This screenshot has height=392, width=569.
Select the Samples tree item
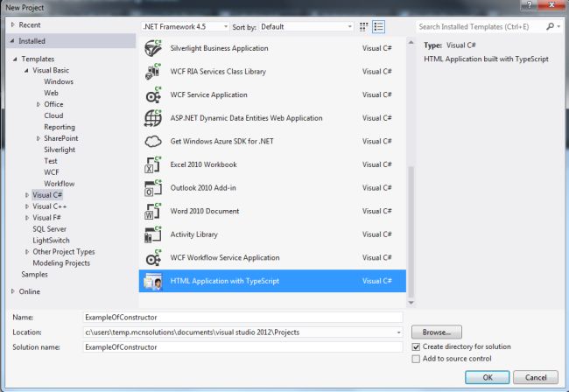34,275
